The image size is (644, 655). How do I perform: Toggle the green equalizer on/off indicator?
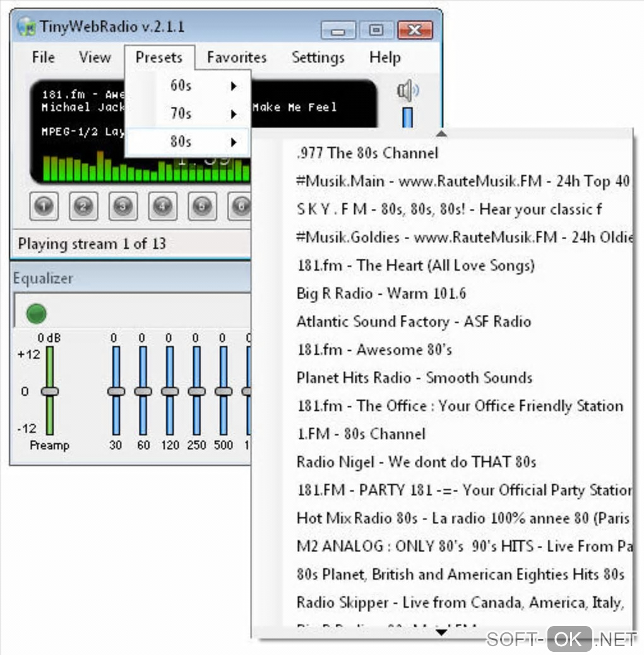[37, 313]
